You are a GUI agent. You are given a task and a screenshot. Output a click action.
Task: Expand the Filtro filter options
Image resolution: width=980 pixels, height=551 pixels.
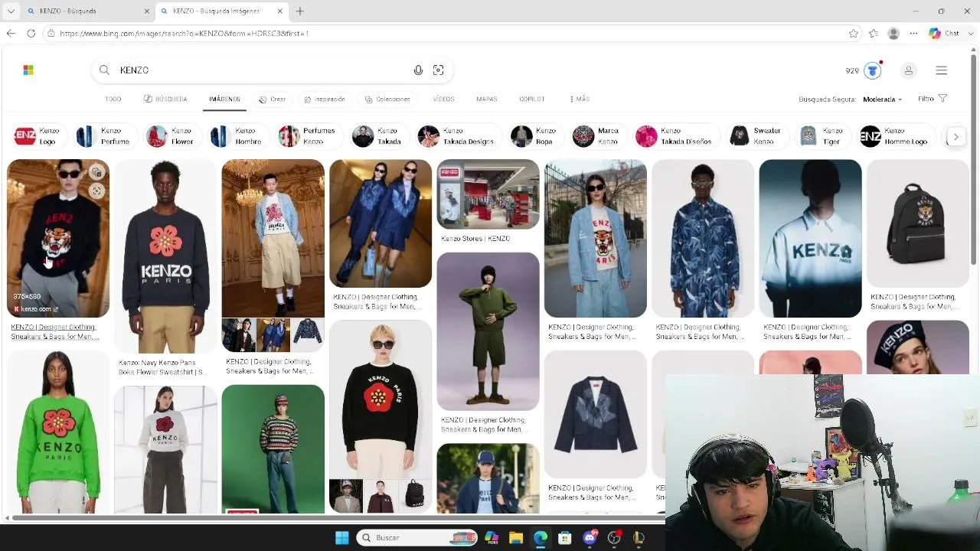(933, 99)
